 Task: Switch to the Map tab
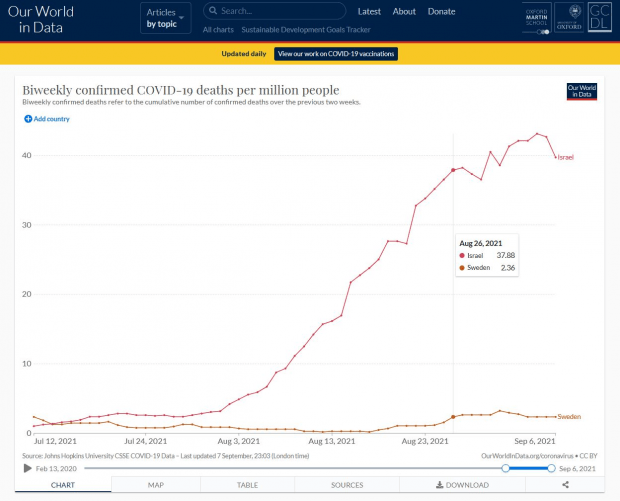click(156, 485)
